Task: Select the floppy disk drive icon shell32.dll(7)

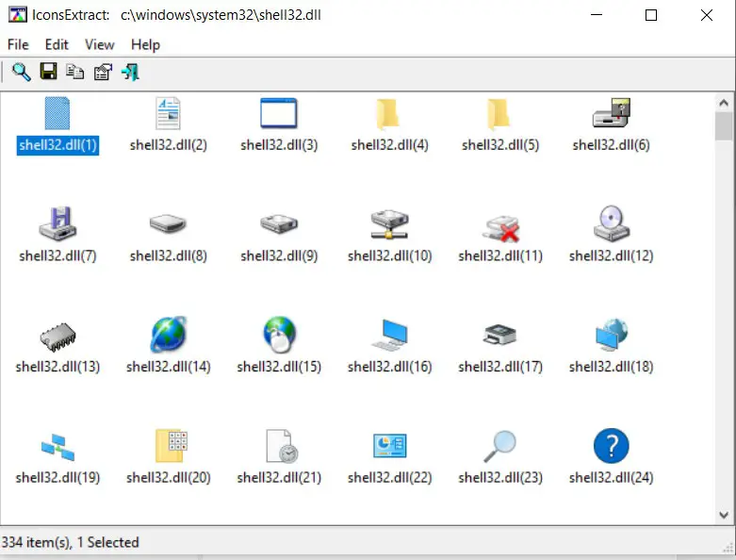Action: click(57, 223)
